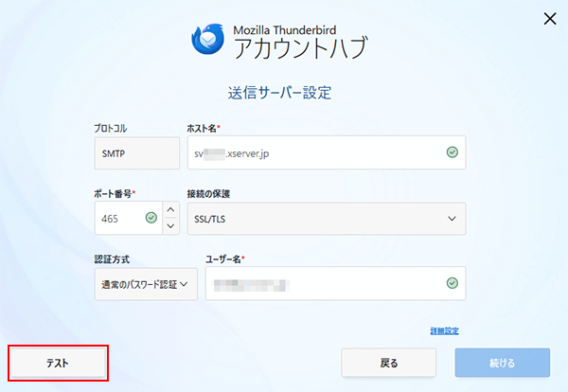The image size is (568, 392).
Task: Focus the port number 465 field
Action: (128, 218)
